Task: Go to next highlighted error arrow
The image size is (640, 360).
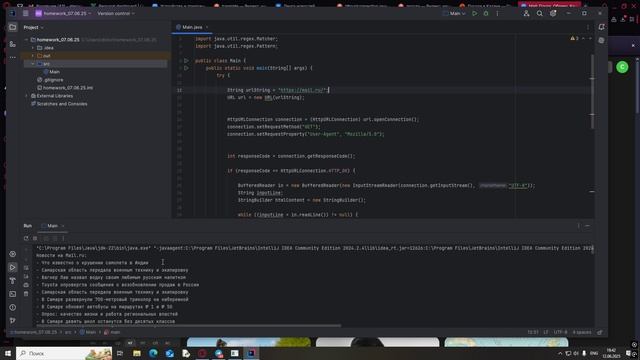Action: tap(590, 38)
